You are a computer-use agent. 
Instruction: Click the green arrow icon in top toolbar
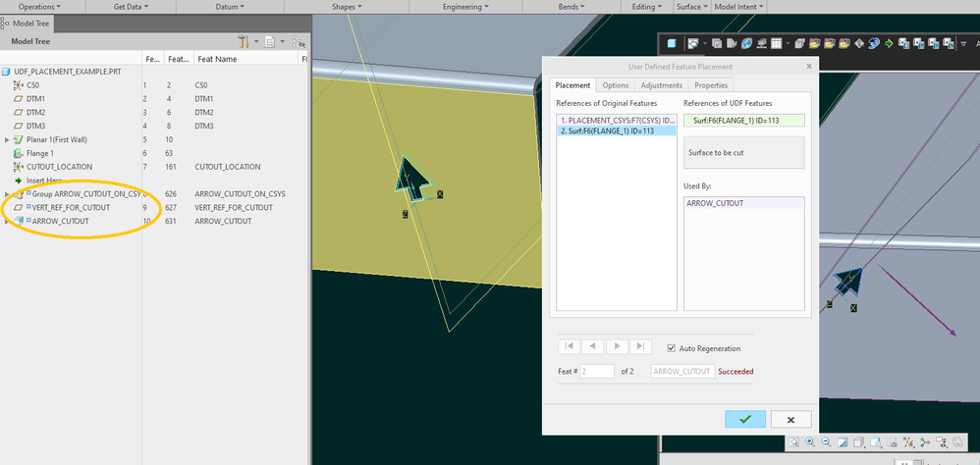pos(888,43)
